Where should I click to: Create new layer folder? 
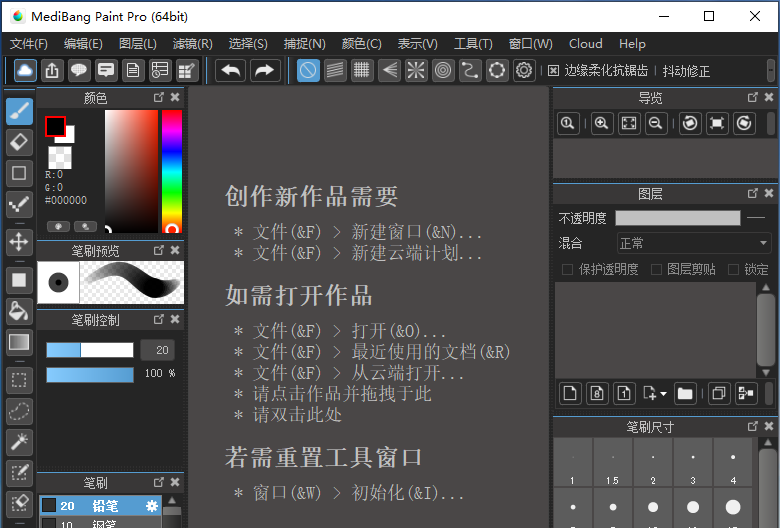(685, 394)
